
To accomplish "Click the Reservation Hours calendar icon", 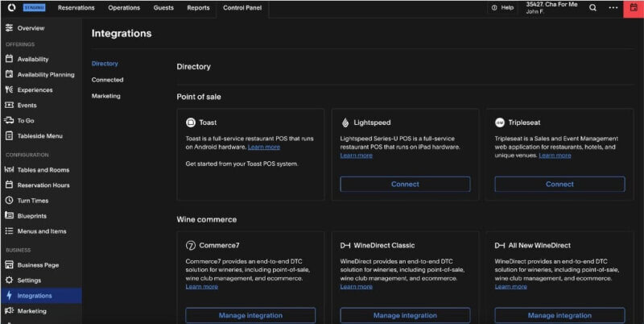I will coord(9,185).
